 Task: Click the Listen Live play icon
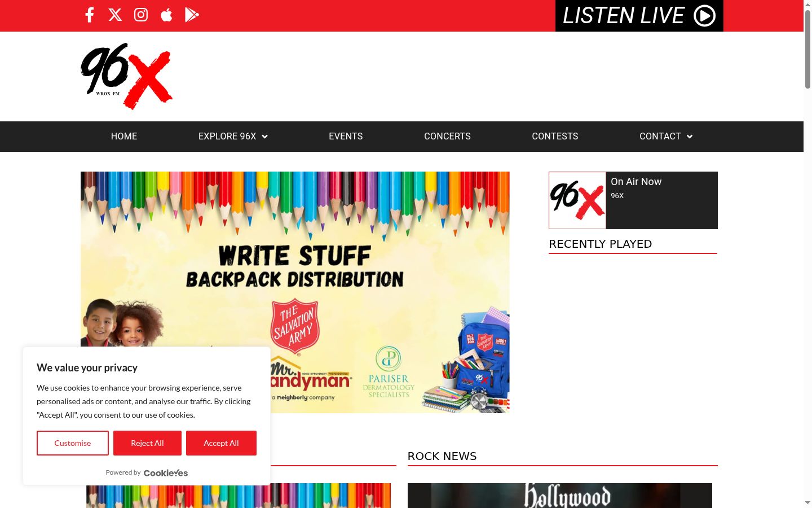[x=704, y=16]
